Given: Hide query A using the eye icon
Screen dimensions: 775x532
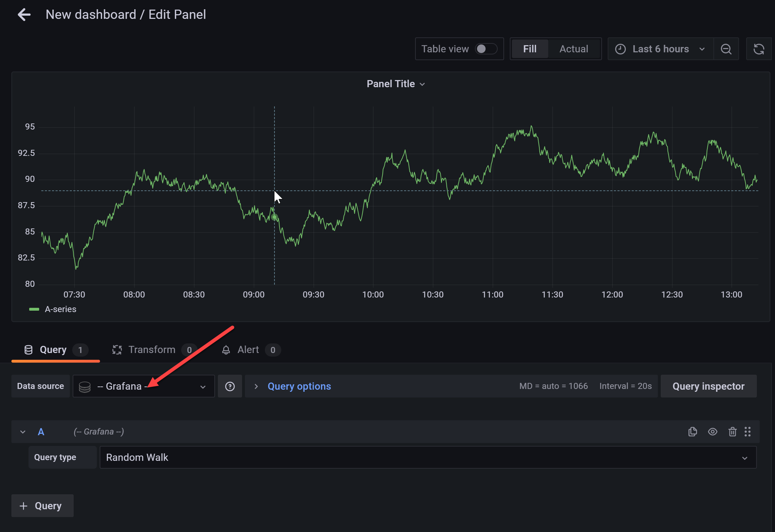Looking at the screenshot, I should pyautogui.click(x=712, y=432).
